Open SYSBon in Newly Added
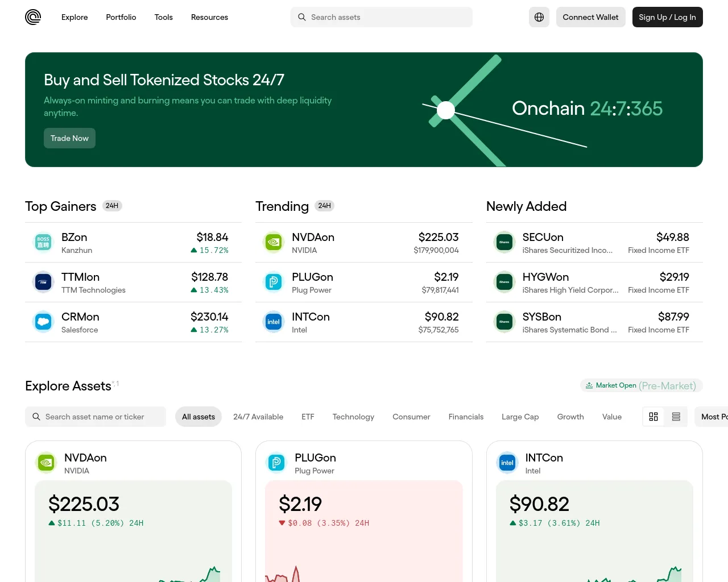 point(594,322)
